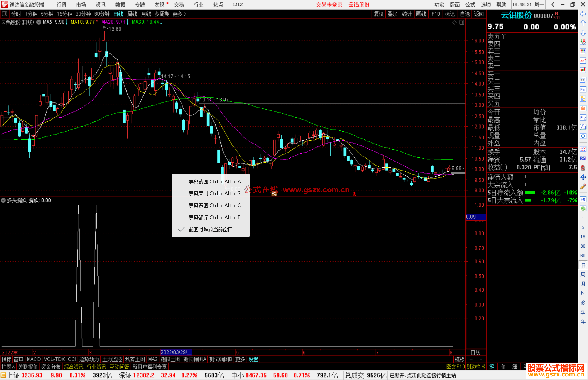
Task: Switch to weekly period 周 on right sidebar
Action: pyautogui.click(x=583, y=274)
